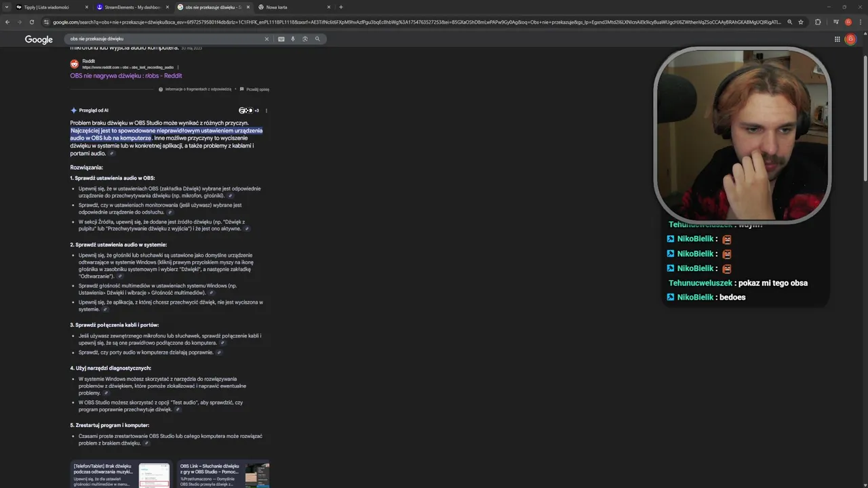This screenshot has height=488, width=868.
Task: Reload the page with the refresh icon
Action: point(31,22)
